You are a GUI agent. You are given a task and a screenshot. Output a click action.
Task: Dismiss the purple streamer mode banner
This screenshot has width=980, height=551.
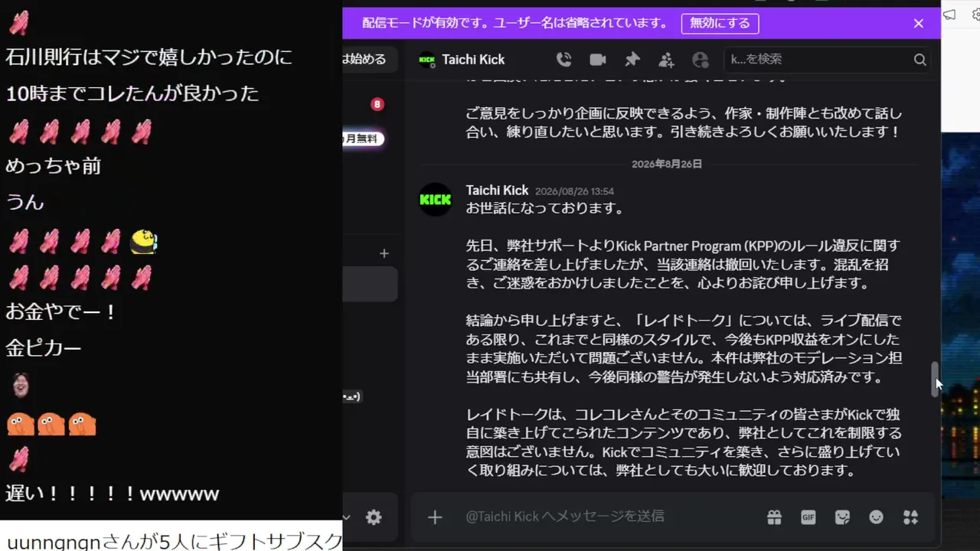(x=919, y=23)
